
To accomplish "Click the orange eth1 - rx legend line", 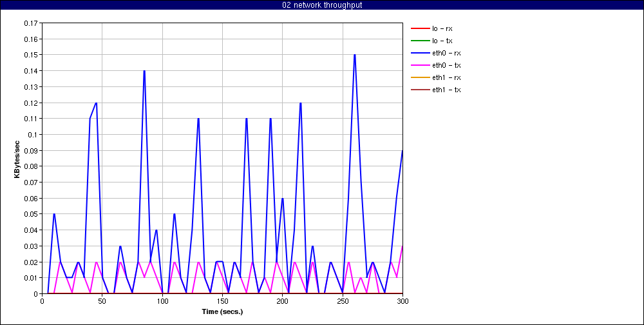I will coord(419,77).
